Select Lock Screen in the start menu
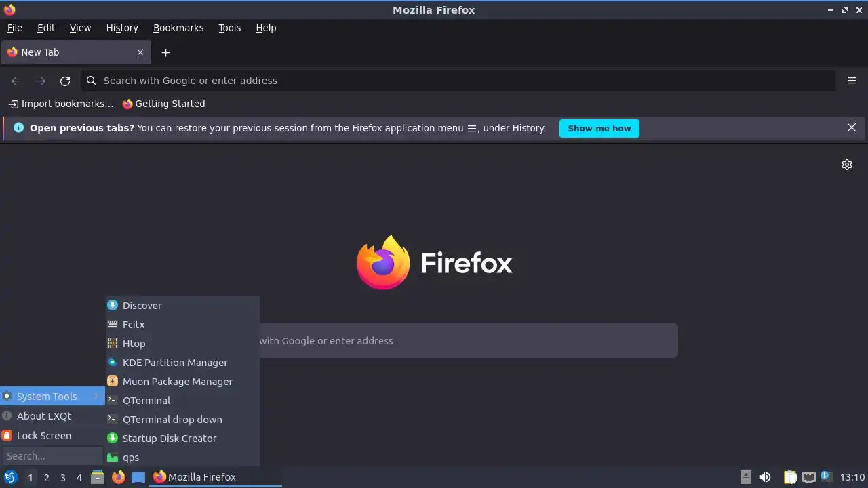This screenshot has width=868, height=488. [x=52, y=436]
